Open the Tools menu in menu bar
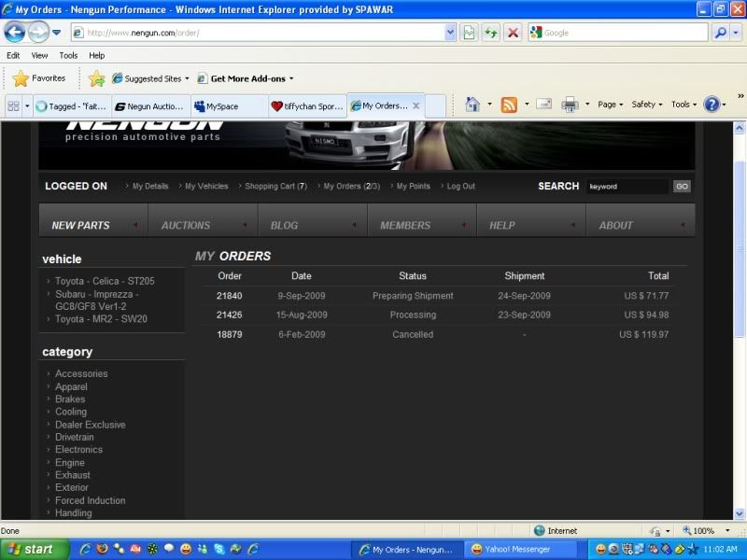 [68, 55]
